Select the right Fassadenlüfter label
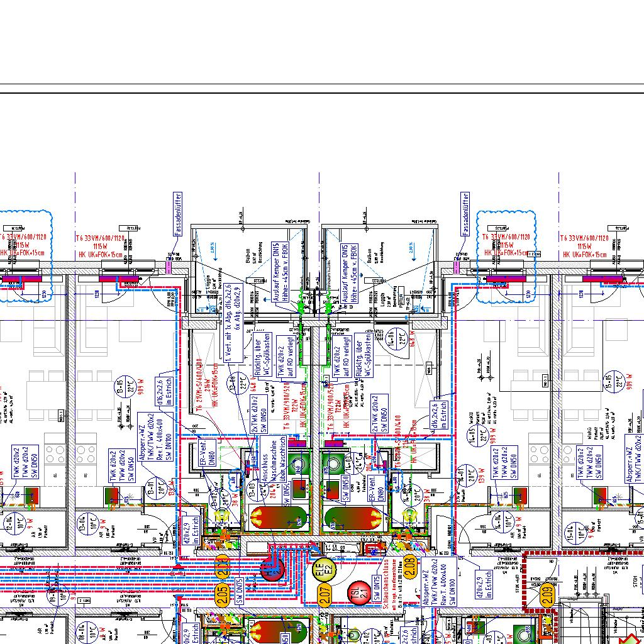 (x=465, y=214)
